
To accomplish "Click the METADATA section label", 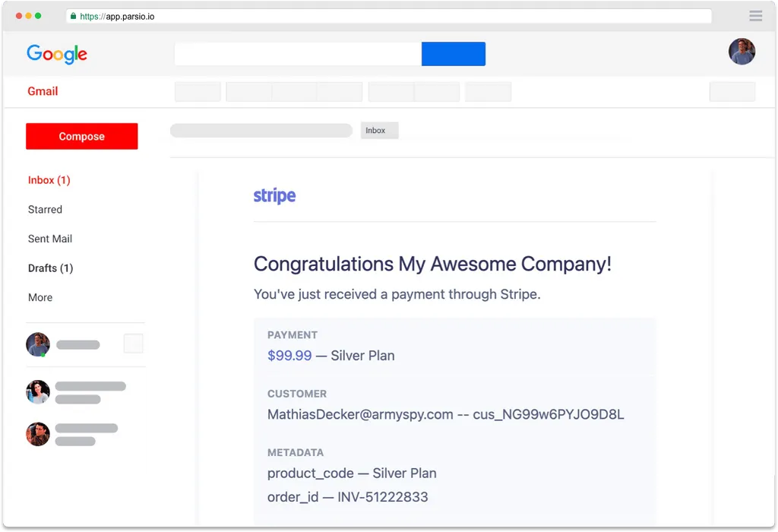I will click(296, 453).
